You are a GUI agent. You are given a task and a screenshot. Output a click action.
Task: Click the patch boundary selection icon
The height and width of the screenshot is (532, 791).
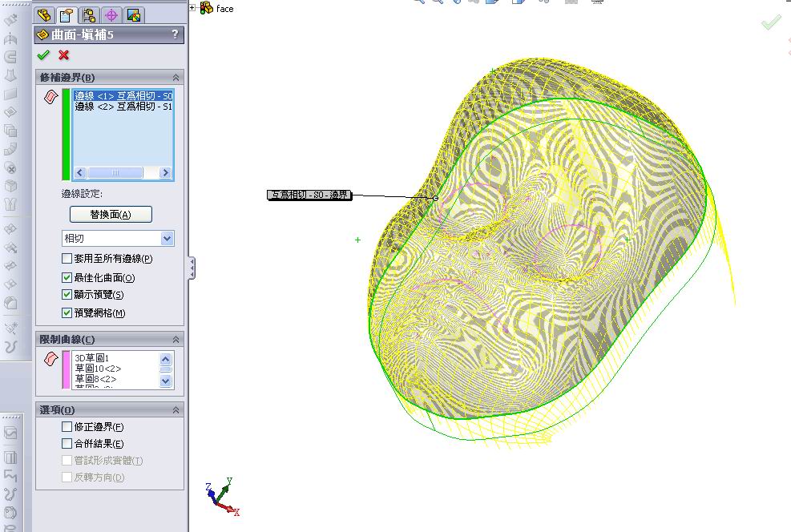coord(51,96)
